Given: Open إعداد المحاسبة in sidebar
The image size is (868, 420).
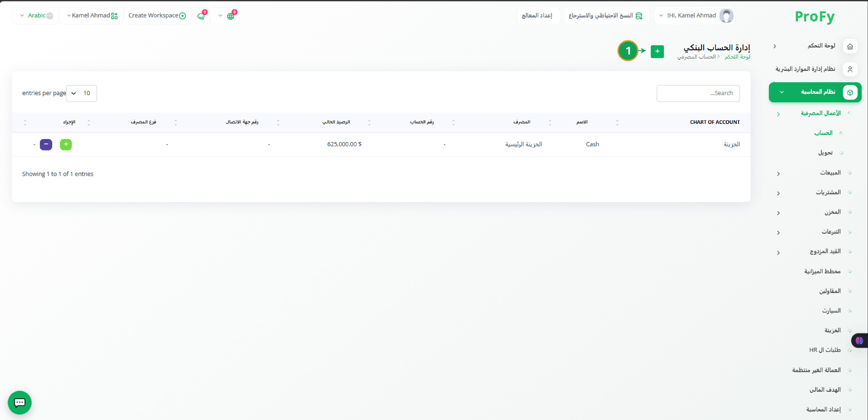Looking at the screenshot, I should pos(823,409).
